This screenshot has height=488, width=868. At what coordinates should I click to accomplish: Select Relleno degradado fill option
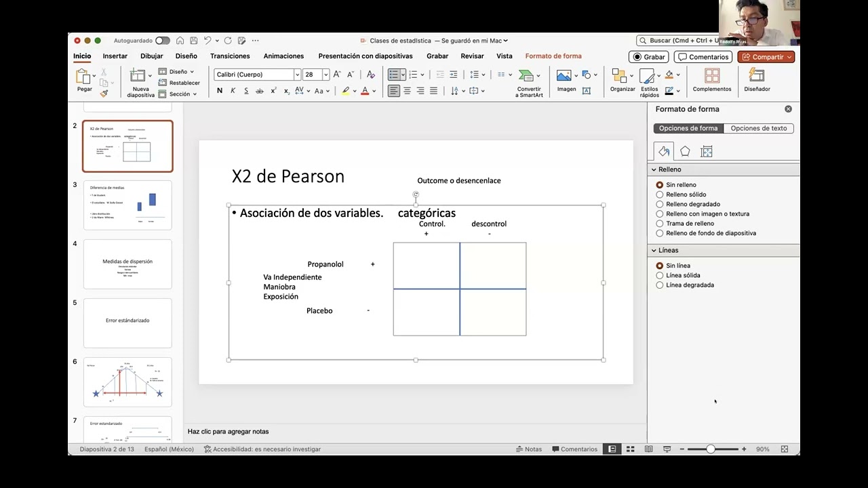point(660,204)
